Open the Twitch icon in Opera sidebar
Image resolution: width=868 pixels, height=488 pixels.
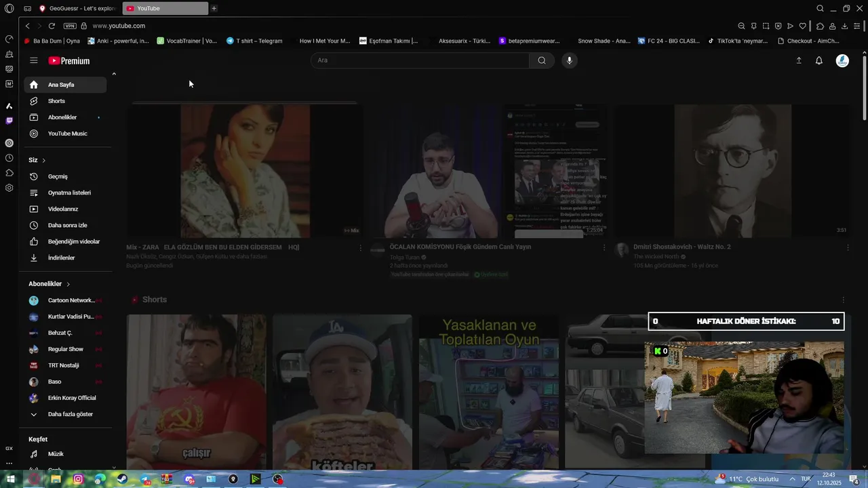9,121
